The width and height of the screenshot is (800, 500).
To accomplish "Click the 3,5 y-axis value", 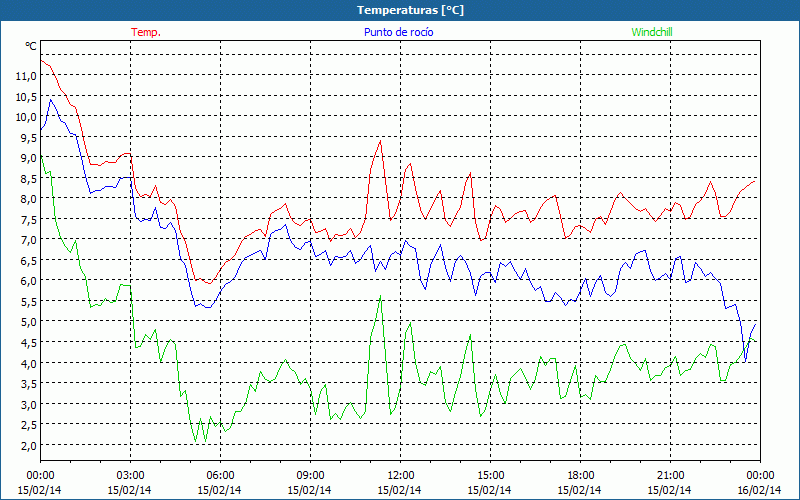I will [28, 384].
